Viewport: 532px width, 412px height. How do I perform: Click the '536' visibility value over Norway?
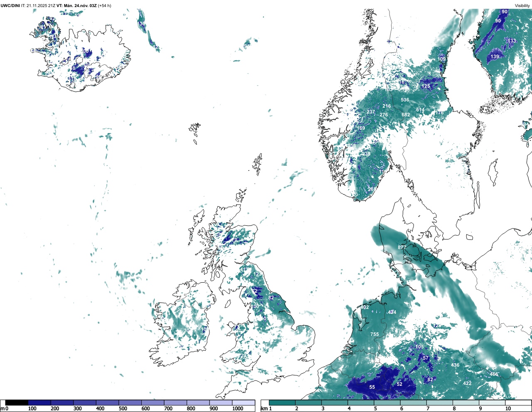pos(405,100)
